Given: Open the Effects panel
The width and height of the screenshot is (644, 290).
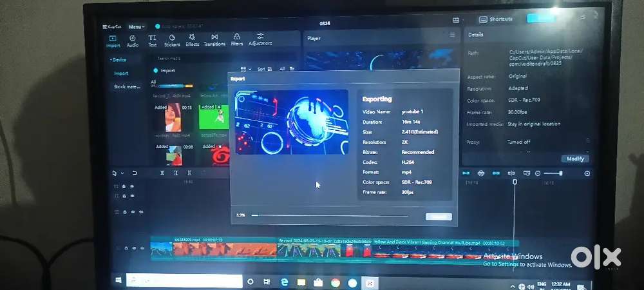Looking at the screenshot, I should point(192,41).
